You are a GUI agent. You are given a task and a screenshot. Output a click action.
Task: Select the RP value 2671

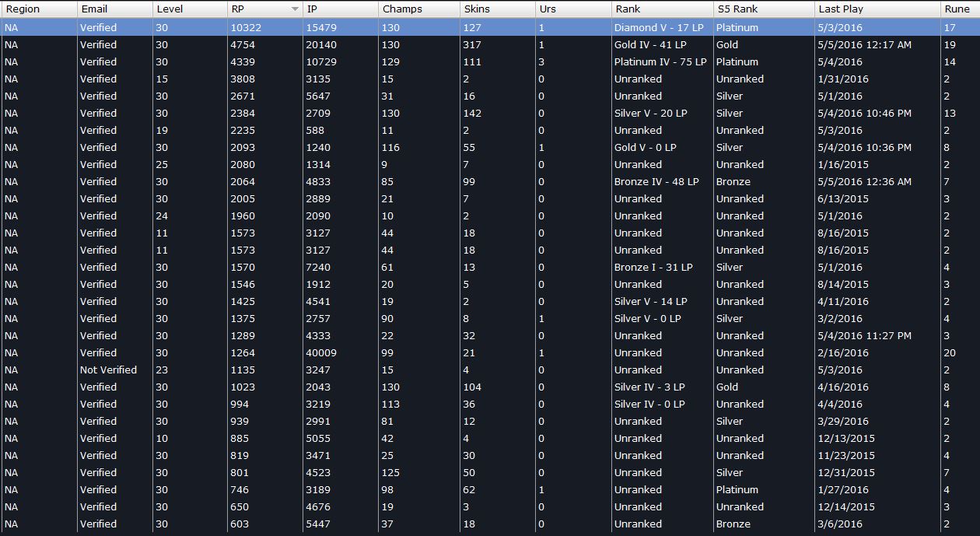pos(243,96)
